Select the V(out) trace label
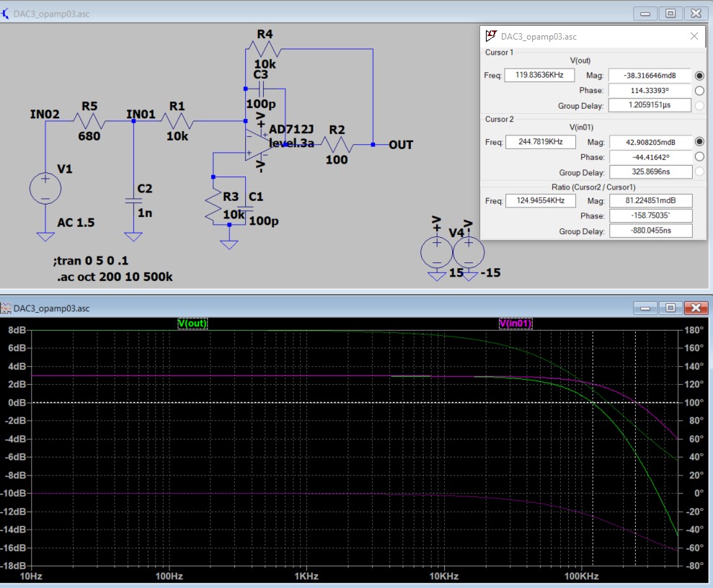Image resolution: width=713 pixels, height=588 pixels. [192, 323]
